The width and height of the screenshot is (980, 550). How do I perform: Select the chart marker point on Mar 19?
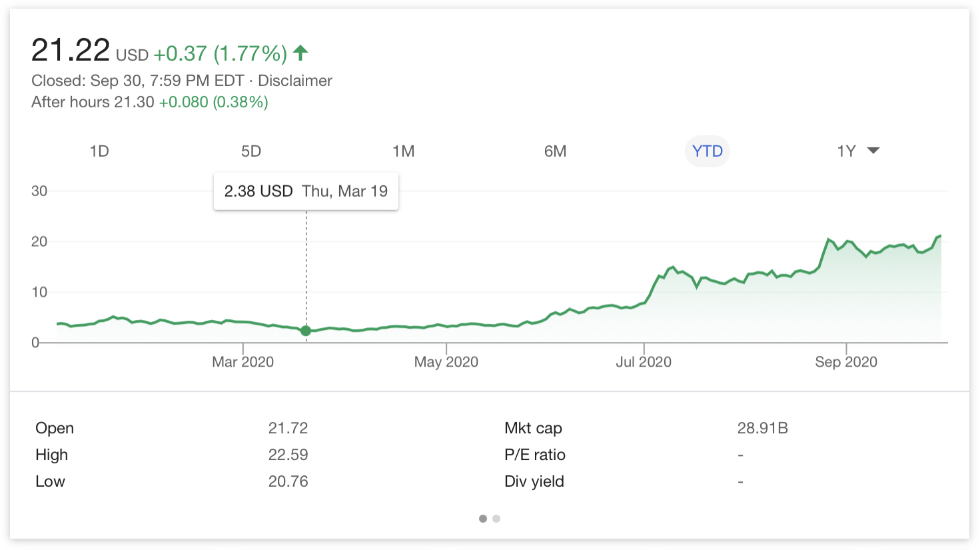tap(306, 331)
